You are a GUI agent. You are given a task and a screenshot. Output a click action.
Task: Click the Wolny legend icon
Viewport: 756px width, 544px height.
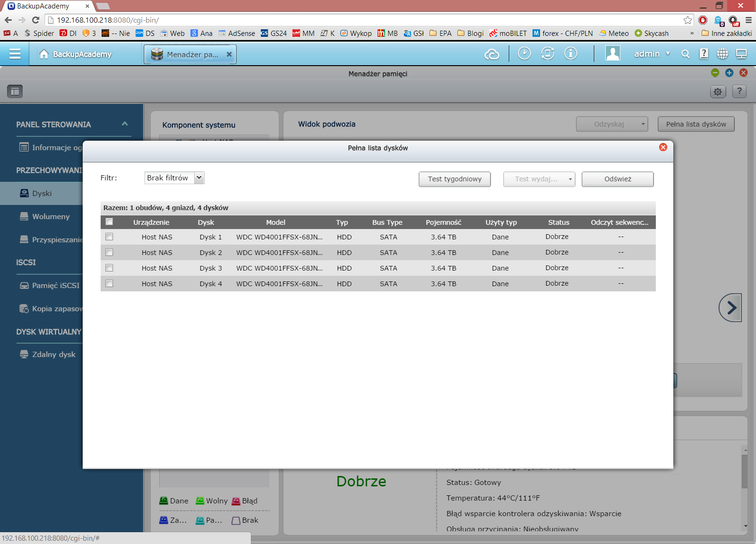click(200, 501)
